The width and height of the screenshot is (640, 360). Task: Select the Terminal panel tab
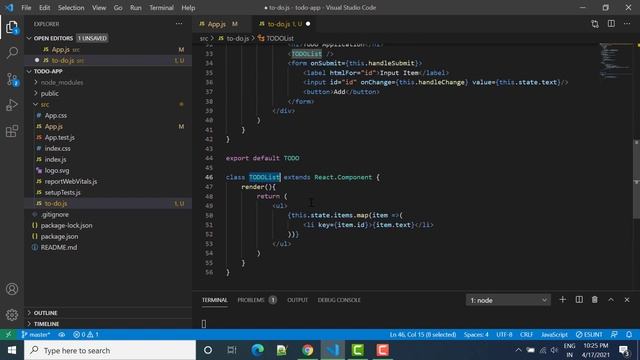click(x=215, y=300)
